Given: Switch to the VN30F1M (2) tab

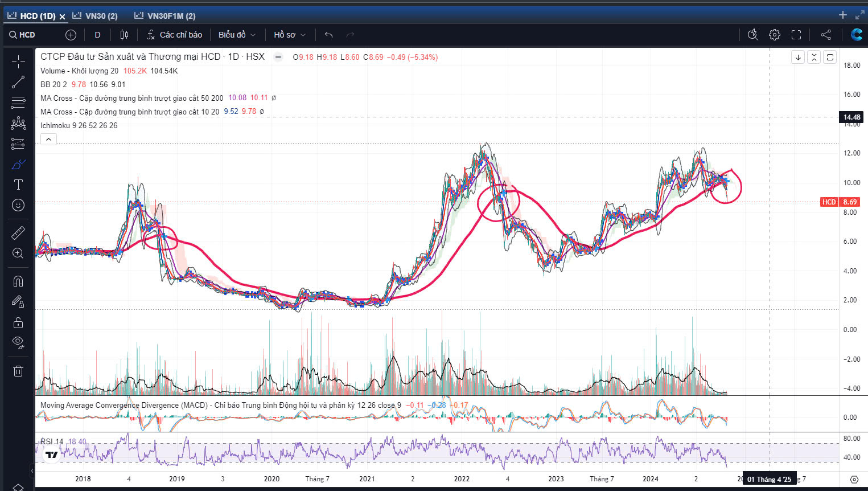Looking at the screenshot, I should pos(166,16).
